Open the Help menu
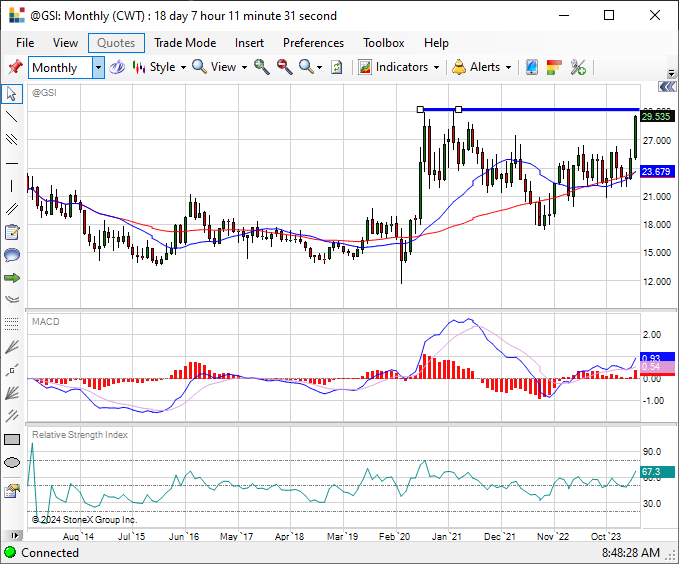The width and height of the screenshot is (679, 564). click(x=436, y=43)
